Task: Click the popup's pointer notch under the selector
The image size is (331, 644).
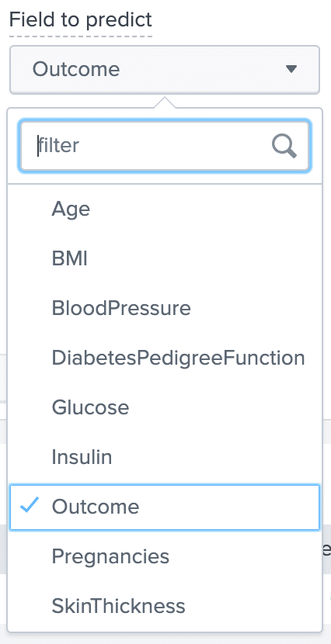Action: [165, 102]
